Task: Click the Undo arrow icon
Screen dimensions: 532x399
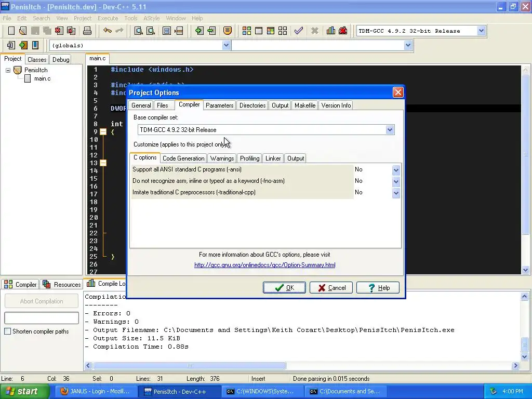Action: coord(108,31)
